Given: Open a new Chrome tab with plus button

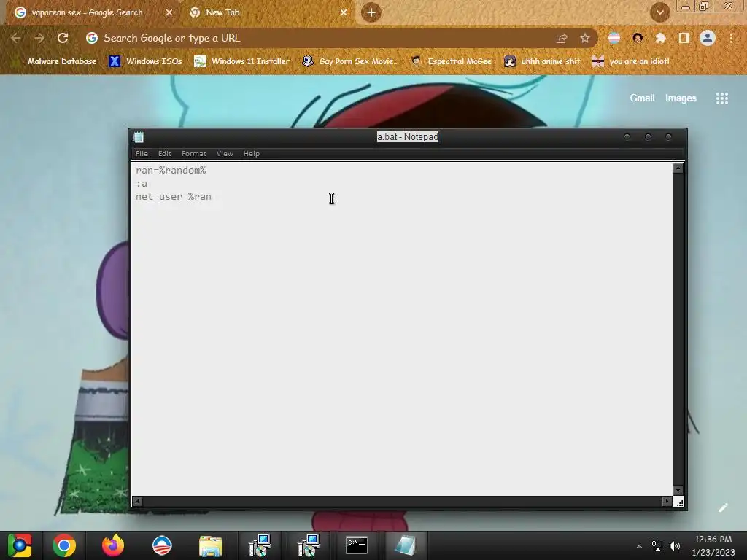Looking at the screenshot, I should [371, 12].
